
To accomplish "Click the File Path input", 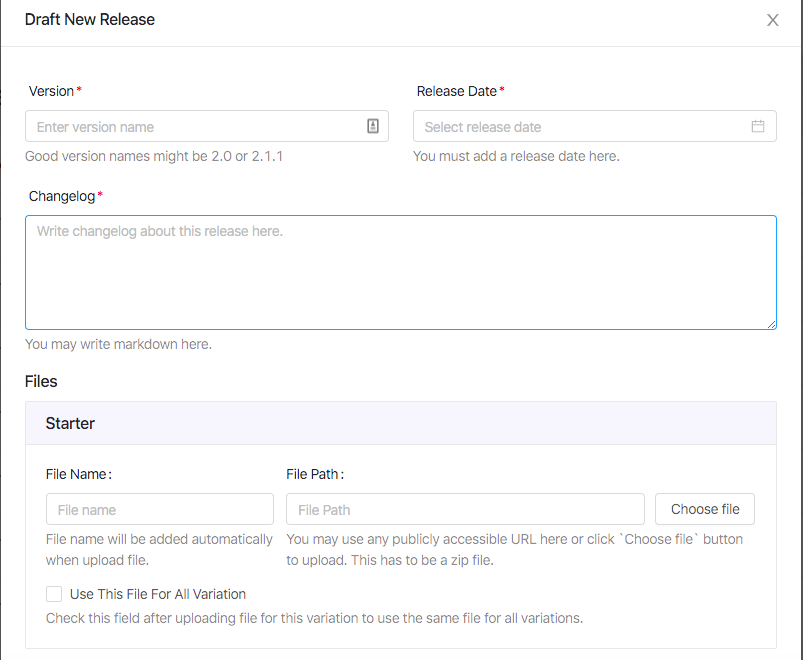I will coord(465,509).
